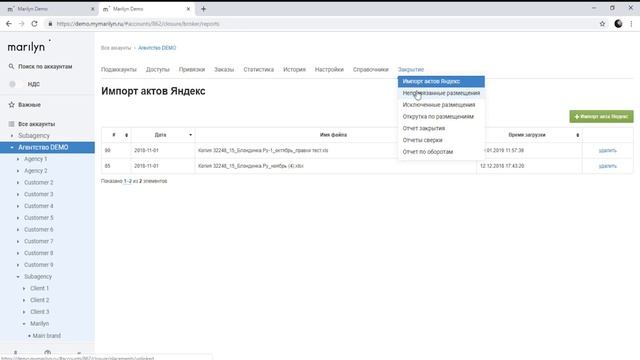Open a new browser tab
640x360 pixels.
203,9
